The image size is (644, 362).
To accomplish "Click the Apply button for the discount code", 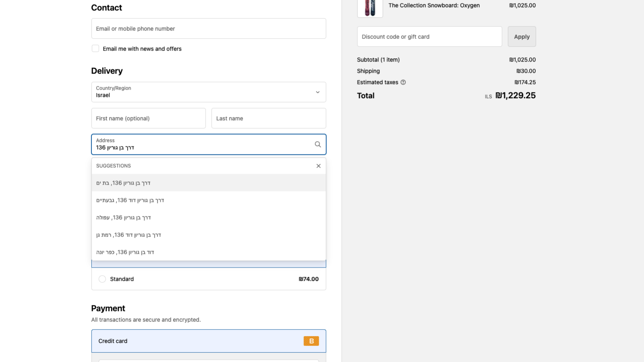I will [522, 36].
